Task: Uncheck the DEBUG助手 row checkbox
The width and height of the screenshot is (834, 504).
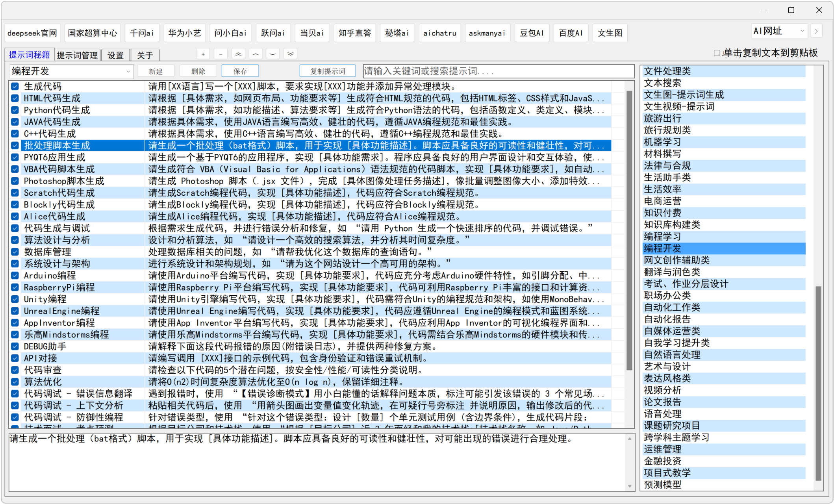Action: pos(15,346)
